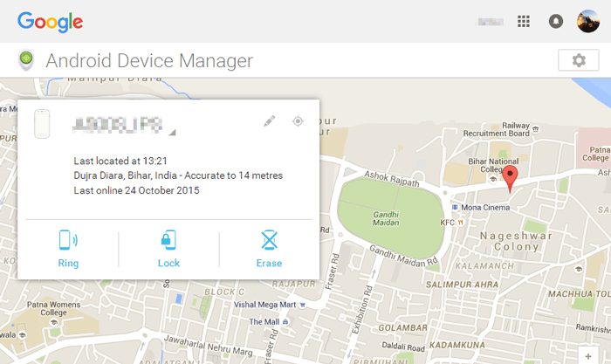
Task: Click the blurred device name
Action: coord(117,125)
